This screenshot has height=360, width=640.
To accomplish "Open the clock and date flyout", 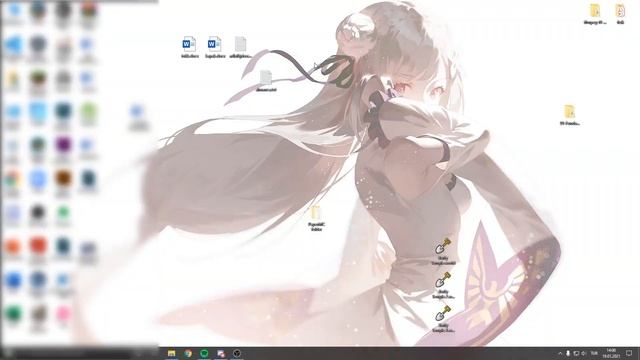I will pyautogui.click(x=611, y=353).
